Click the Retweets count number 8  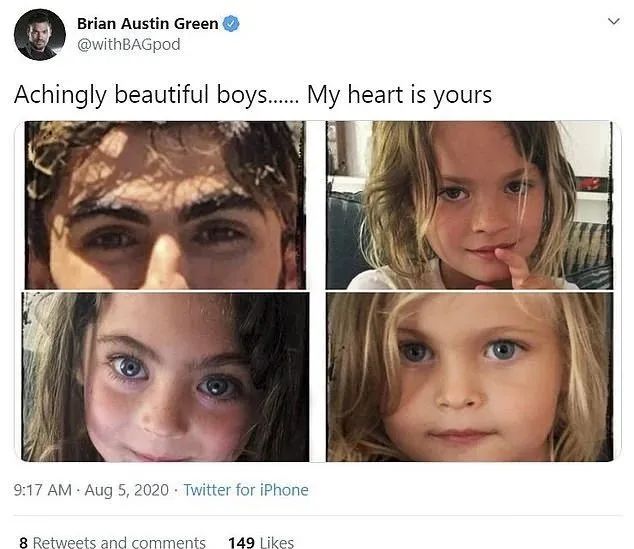click(23, 543)
